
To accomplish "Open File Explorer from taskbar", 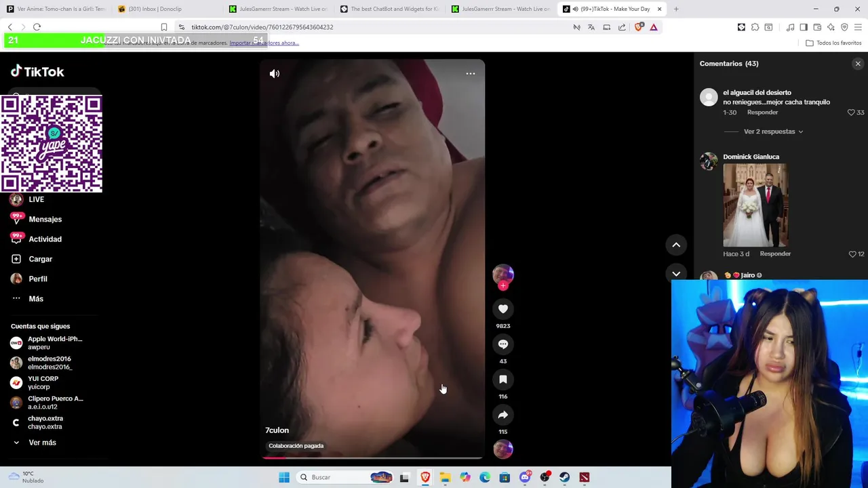I will 445,477.
